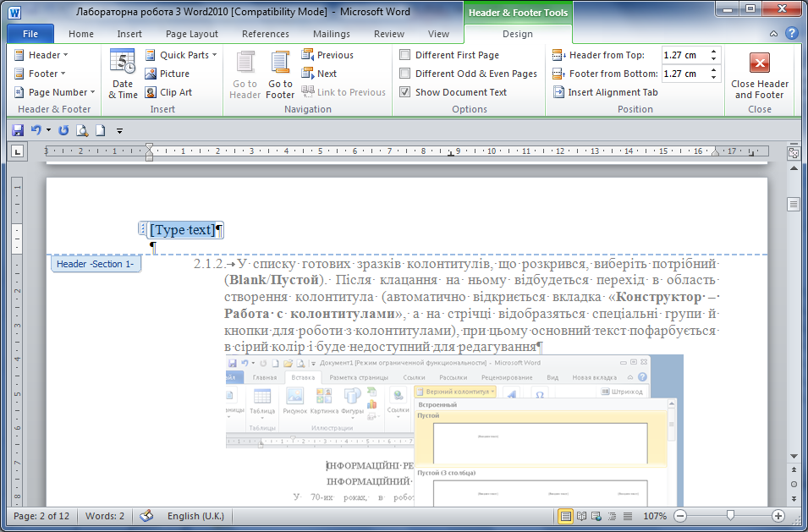Viewport: 808px width, 532px height.
Task: Click the vertical scrollbar thumb
Action: point(794,205)
